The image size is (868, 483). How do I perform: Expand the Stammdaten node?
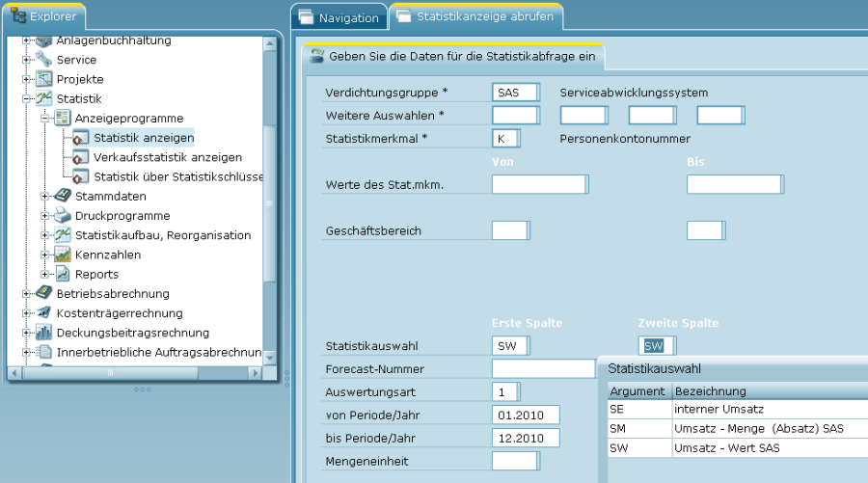[x=44, y=196]
